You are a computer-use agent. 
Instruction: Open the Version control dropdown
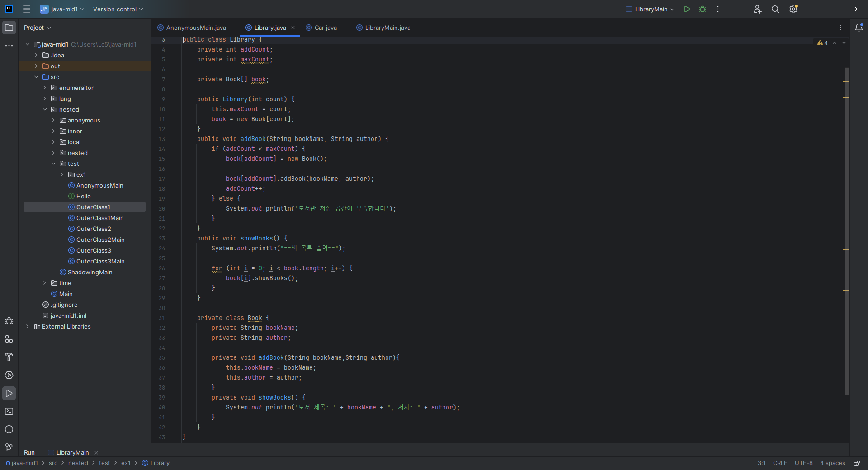pyautogui.click(x=118, y=9)
